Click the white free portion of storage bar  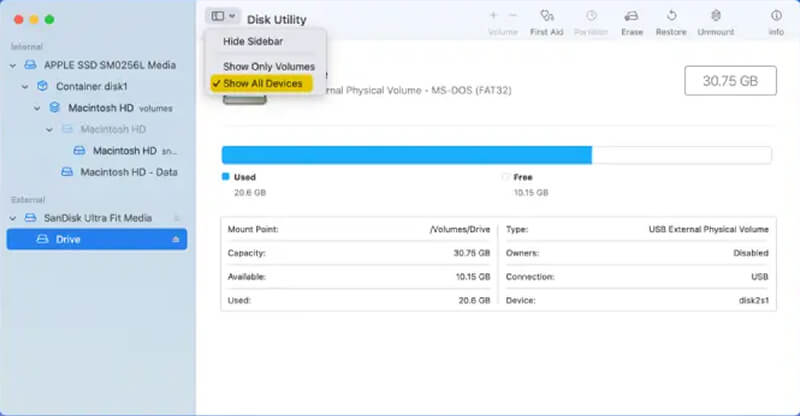tap(682, 155)
